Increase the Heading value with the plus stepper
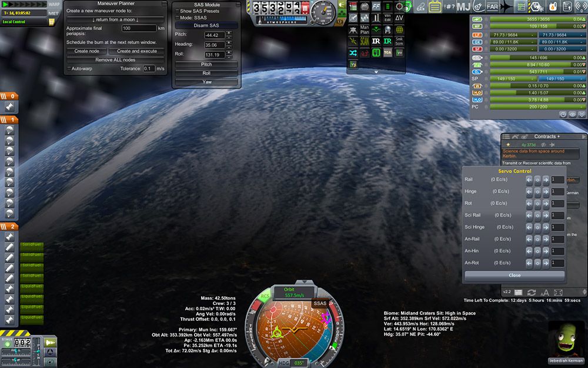588x368 pixels. (229, 43)
